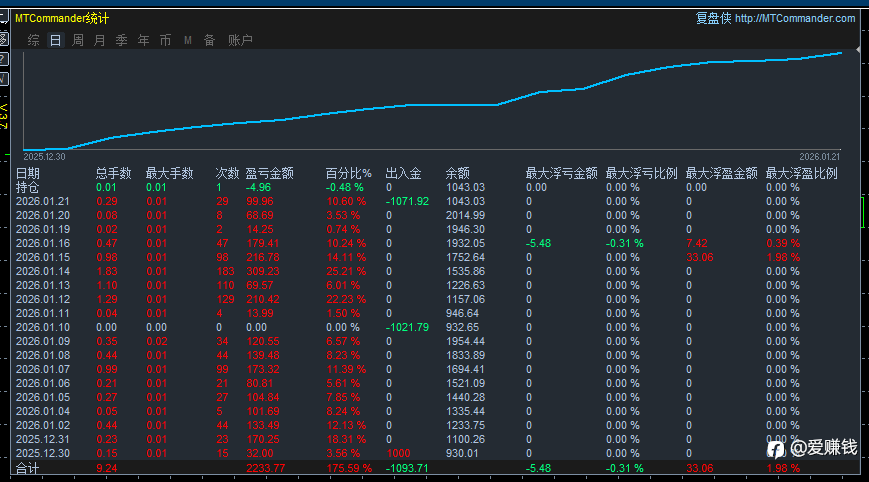Click the 183 trade count value
Image resolution: width=869 pixels, height=482 pixels.
coord(226,271)
